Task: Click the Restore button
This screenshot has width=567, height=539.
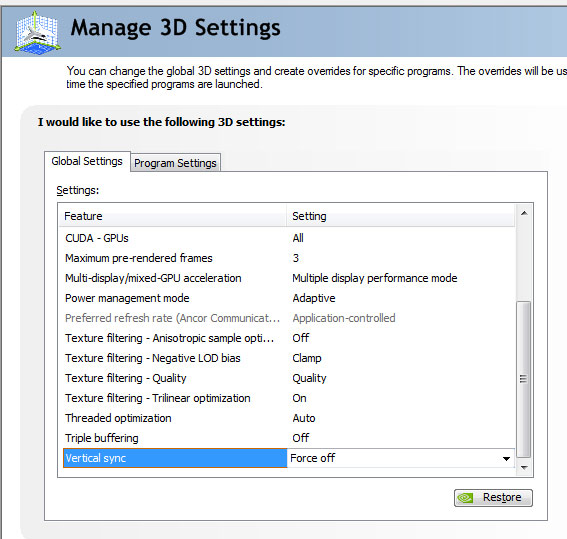Action: point(493,498)
